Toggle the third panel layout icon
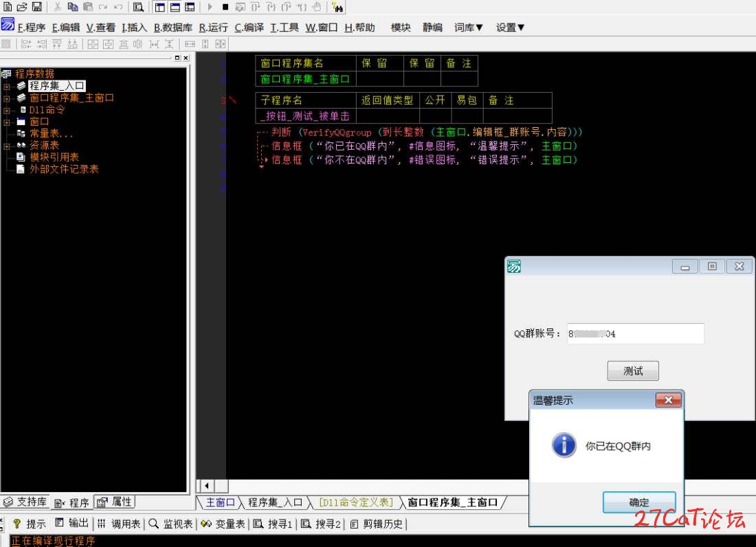The height and width of the screenshot is (547, 756). (x=190, y=8)
